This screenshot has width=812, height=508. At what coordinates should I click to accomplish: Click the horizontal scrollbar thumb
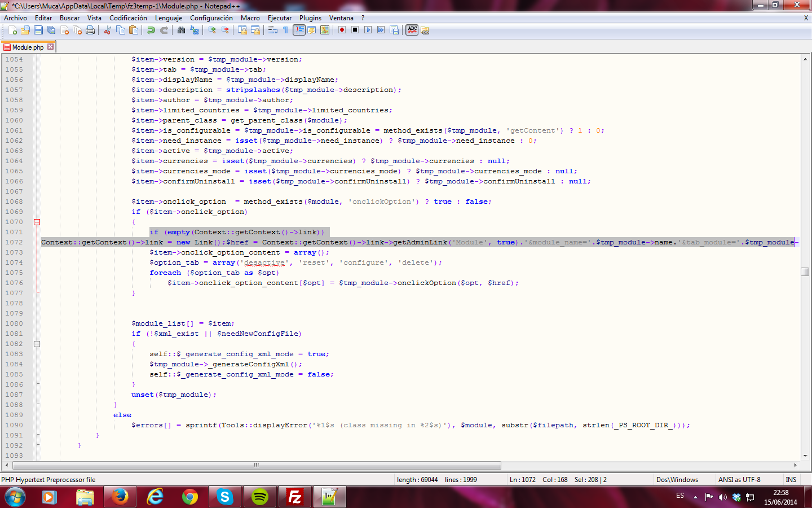257,466
